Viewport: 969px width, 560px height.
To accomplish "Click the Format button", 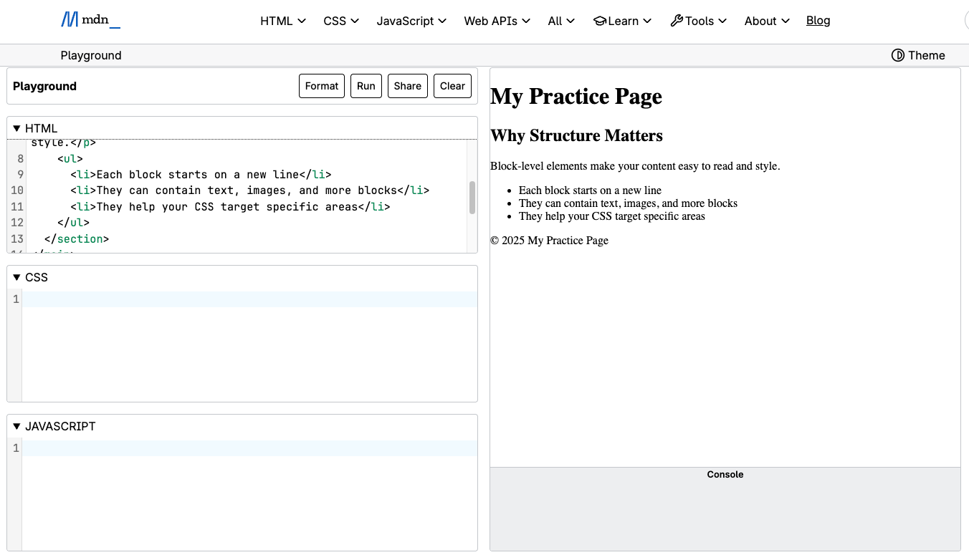I will [322, 86].
